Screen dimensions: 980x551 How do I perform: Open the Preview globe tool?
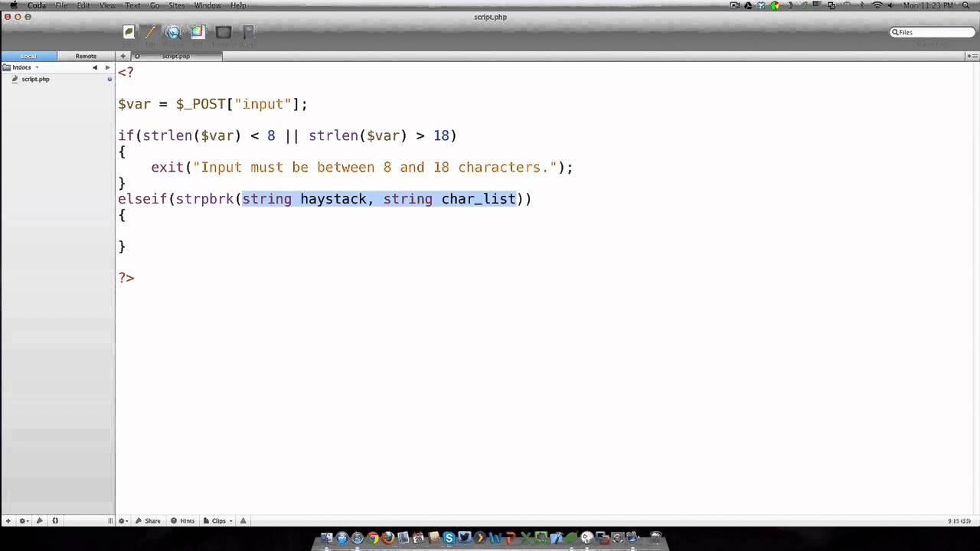(x=173, y=32)
